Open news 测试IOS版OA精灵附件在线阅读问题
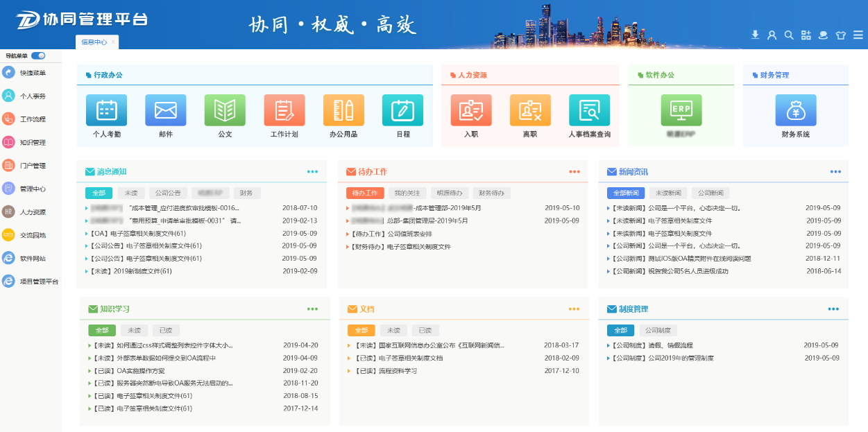This screenshot has width=868, height=432. tap(682, 259)
